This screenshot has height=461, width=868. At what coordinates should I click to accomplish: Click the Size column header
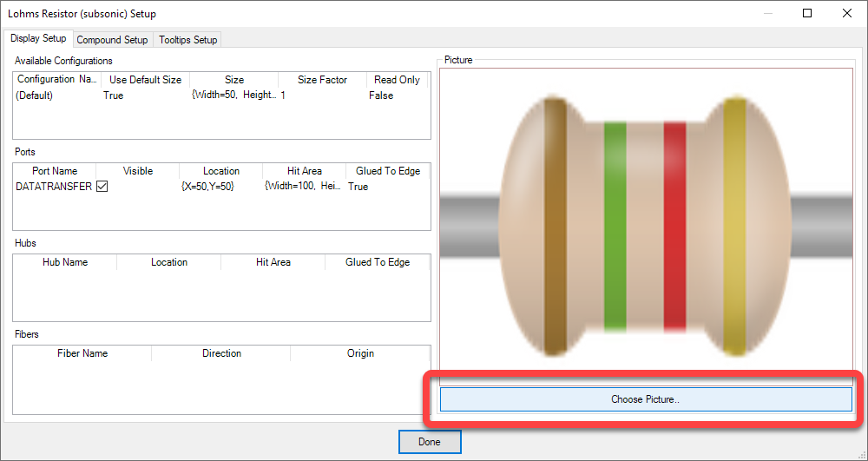tap(234, 80)
